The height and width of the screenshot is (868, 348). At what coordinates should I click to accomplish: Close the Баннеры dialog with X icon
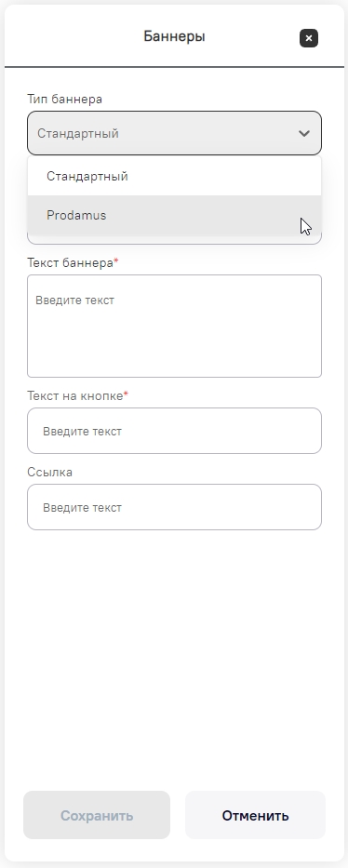(x=309, y=38)
